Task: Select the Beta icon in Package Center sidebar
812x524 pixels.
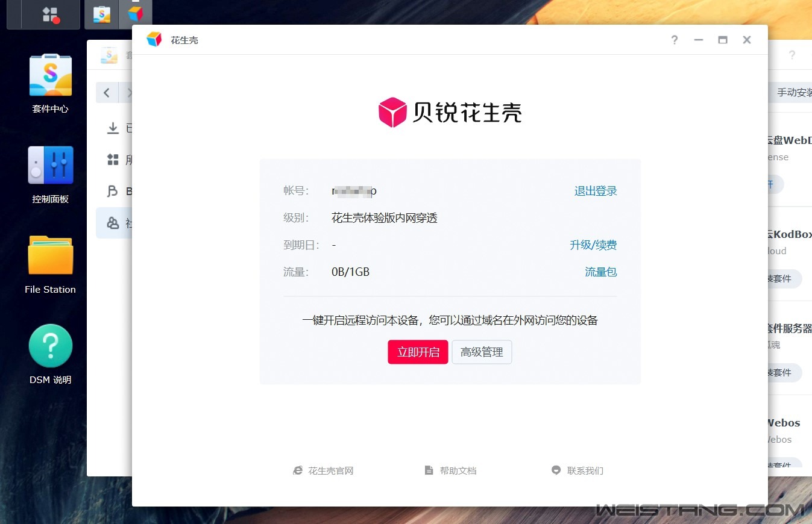Action: 113,192
